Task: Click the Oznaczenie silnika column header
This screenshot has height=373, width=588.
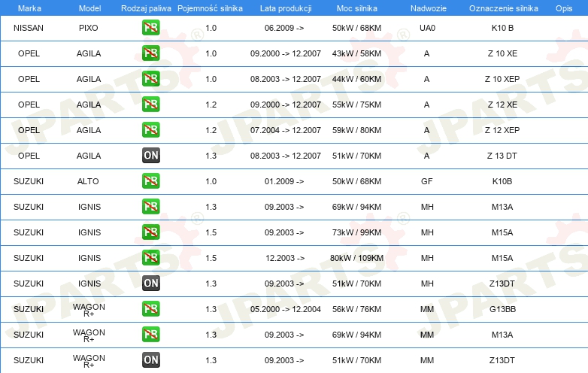Action: 504,8
